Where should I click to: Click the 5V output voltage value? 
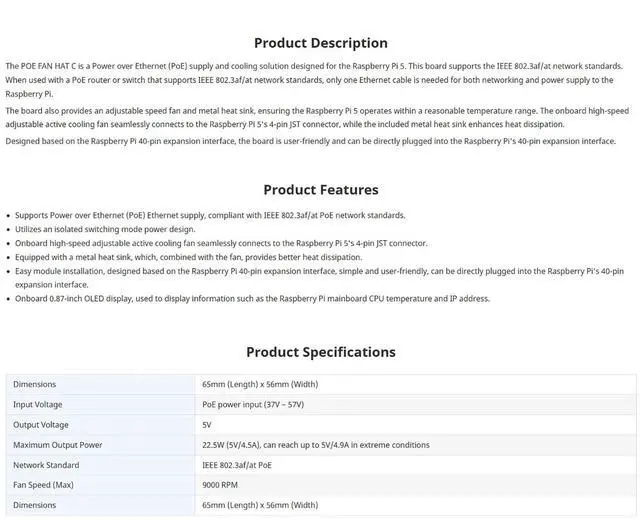point(207,425)
